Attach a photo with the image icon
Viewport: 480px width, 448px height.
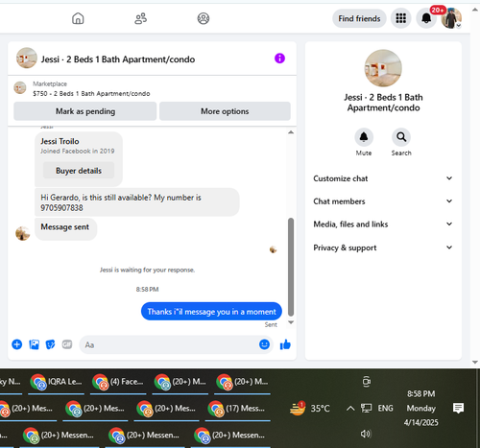34,344
